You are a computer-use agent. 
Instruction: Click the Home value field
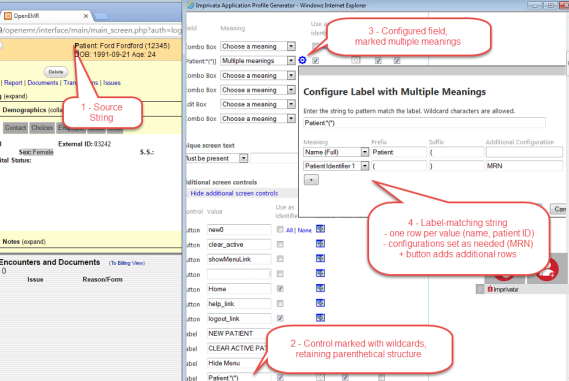[239, 289]
